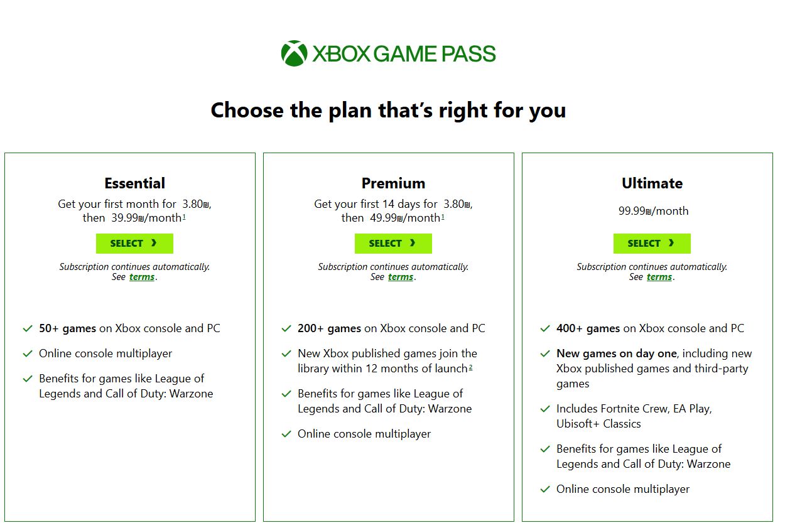Click the Premium plan title
812x523 pixels.
point(393,183)
